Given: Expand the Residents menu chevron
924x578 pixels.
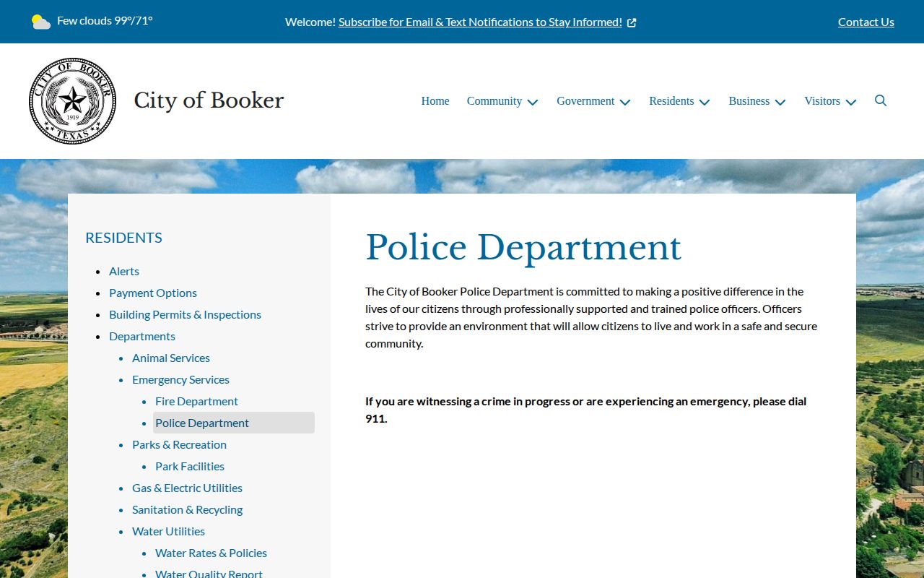Looking at the screenshot, I should tap(705, 102).
